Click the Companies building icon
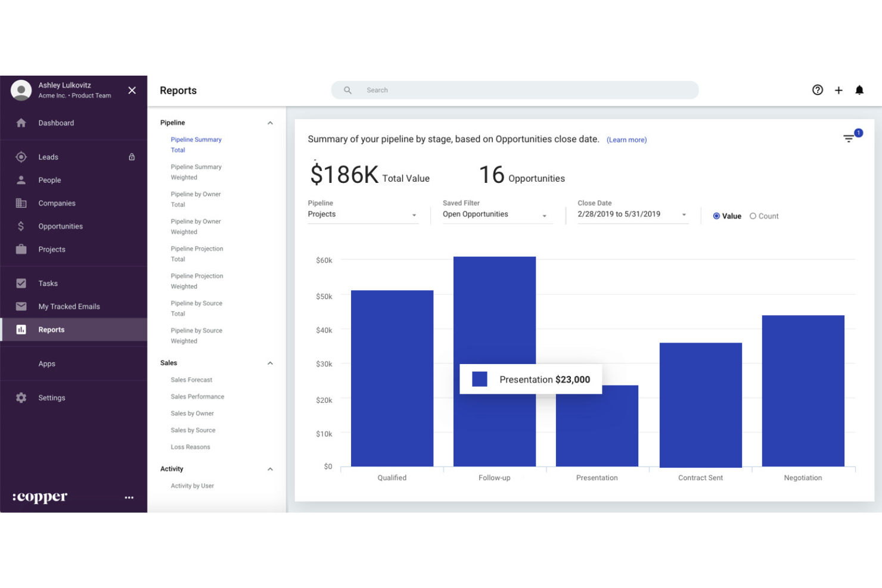The image size is (882, 588). click(x=21, y=203)
